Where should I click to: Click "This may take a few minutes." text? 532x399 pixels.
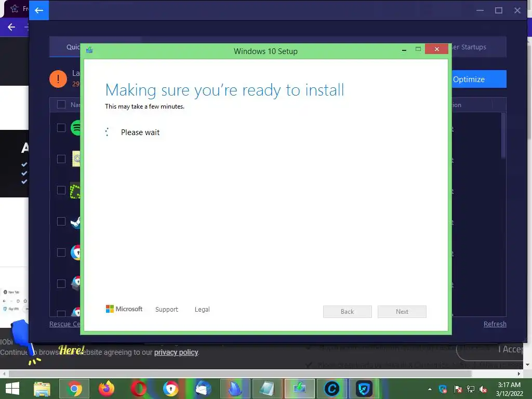[x=145, y=107]
